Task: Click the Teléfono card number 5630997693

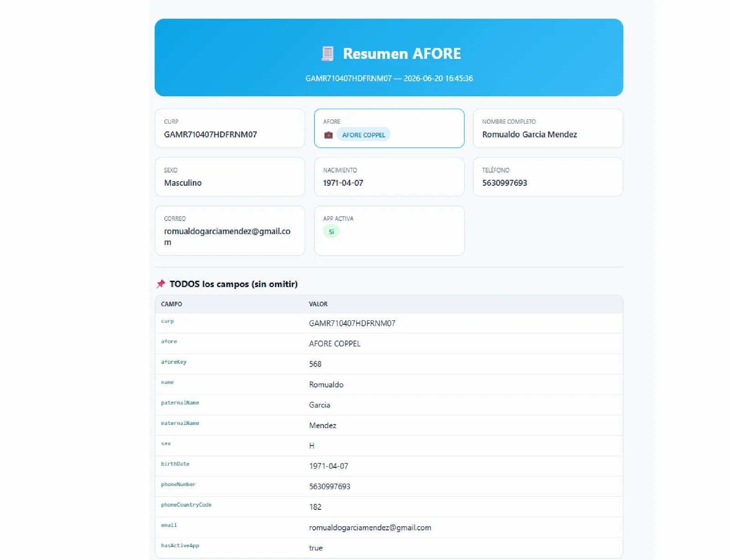Action: pos(504,183)
